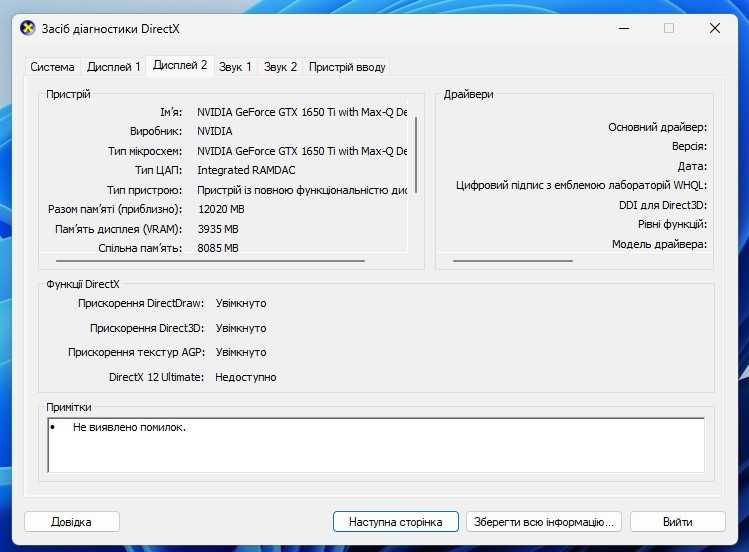Click Зберегти всю інформацію button

pos(544,521)
